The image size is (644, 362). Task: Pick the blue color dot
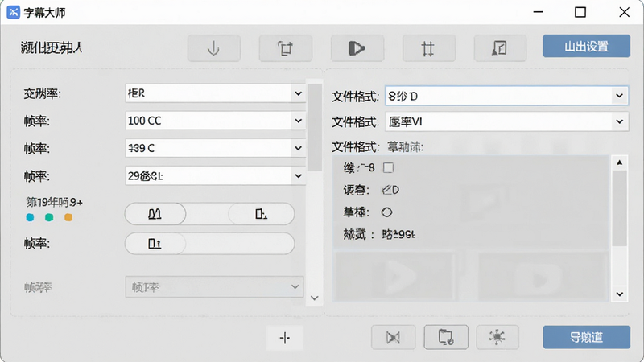(30, 217)
